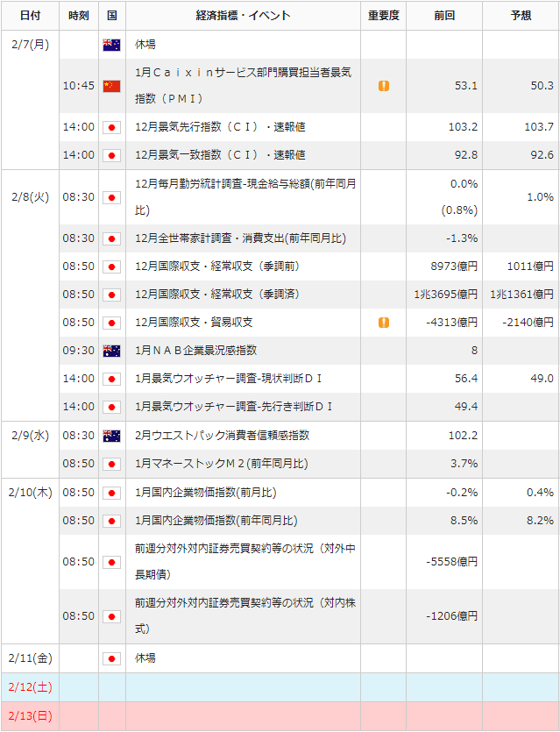
Task: Click the Japan flag for 対外中長期債 row
Action: tap(111, 562)
